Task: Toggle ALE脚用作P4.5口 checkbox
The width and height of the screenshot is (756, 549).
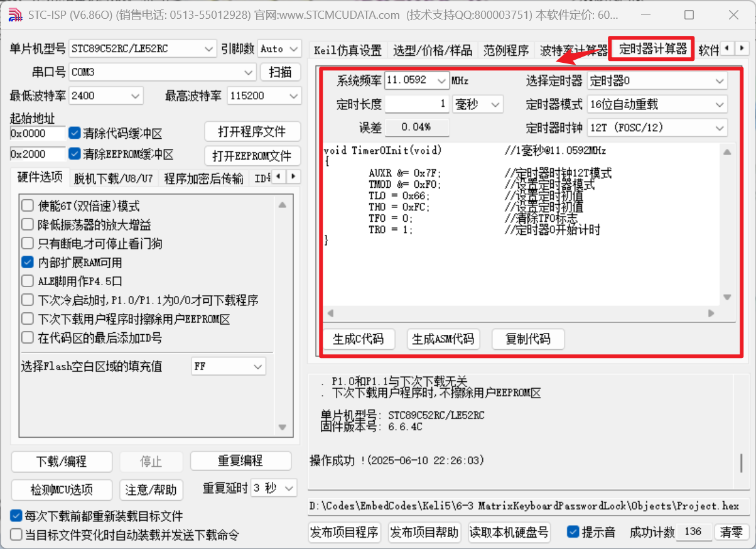Action: (28, 281)
